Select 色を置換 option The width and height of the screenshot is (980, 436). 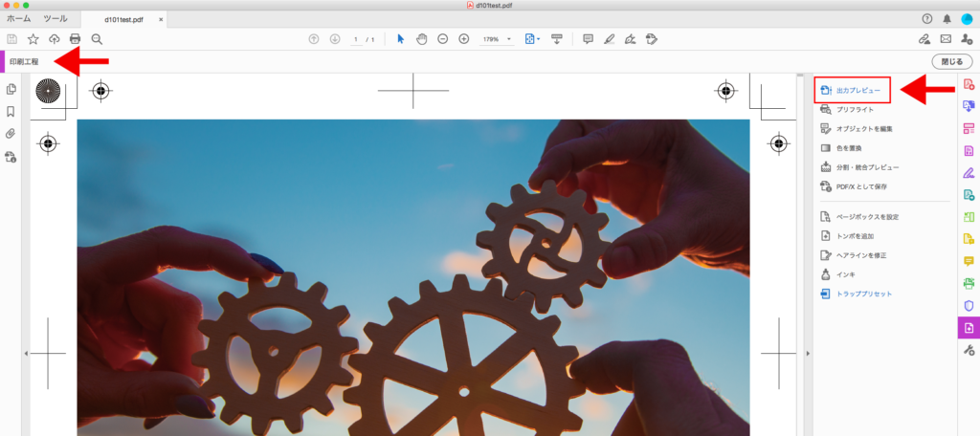840,148
